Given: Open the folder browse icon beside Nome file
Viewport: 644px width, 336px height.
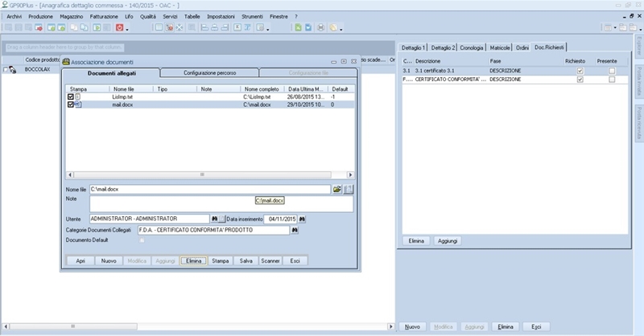Looking at the screenshot, I should coord(336,189).
